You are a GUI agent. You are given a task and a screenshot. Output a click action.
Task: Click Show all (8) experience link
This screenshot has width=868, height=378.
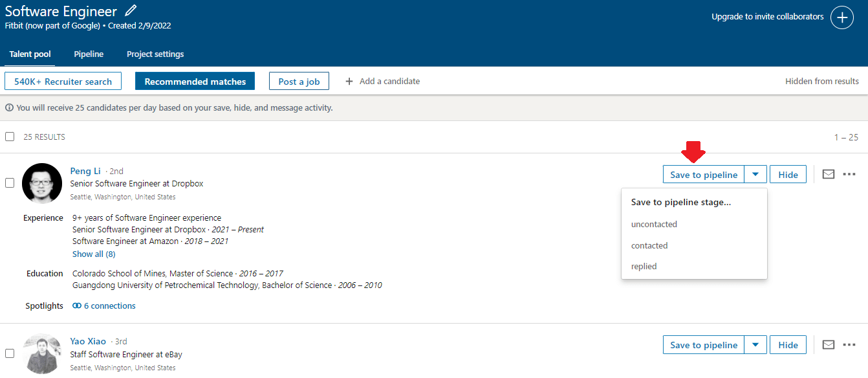(x=94, y=254)
